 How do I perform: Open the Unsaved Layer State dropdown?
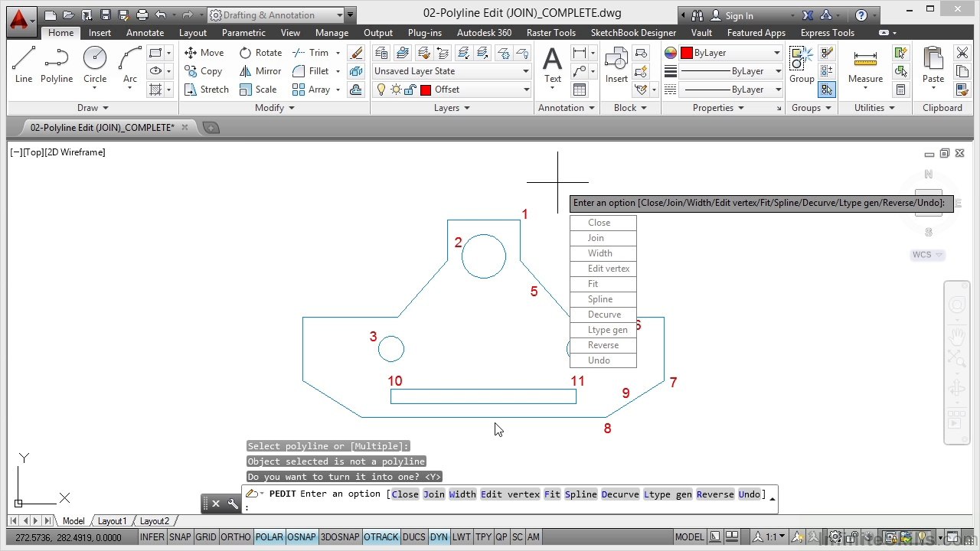(x=451, y=71)
